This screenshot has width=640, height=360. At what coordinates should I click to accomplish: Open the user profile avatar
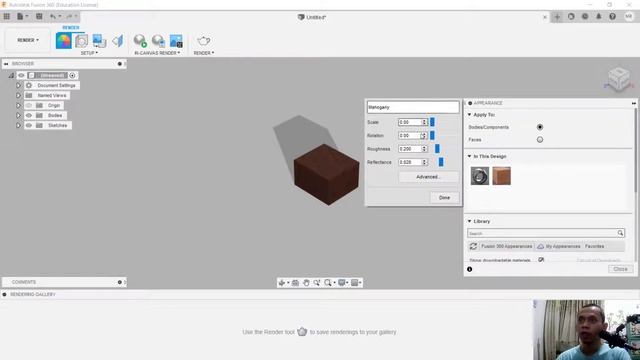(x=629, y=17)
